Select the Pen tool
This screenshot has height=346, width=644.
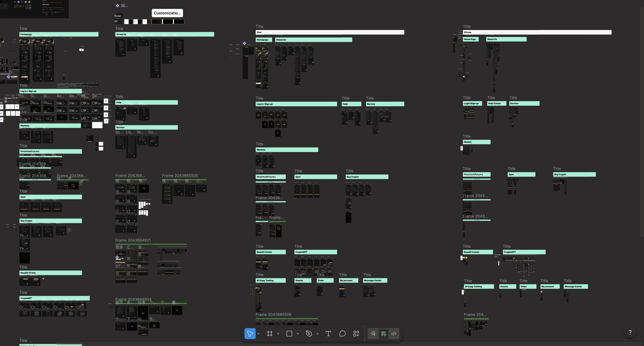pos(309,334)
